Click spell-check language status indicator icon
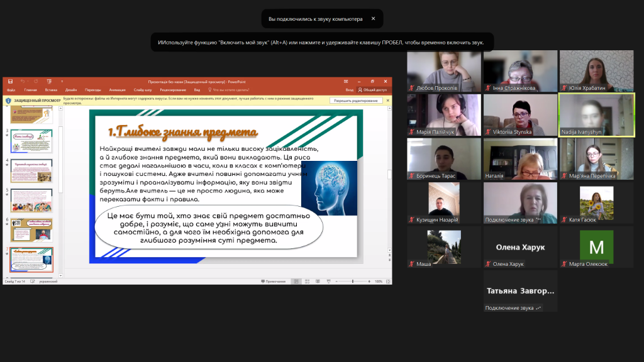The width and height of the screenshot is (644, 362). 33,282
